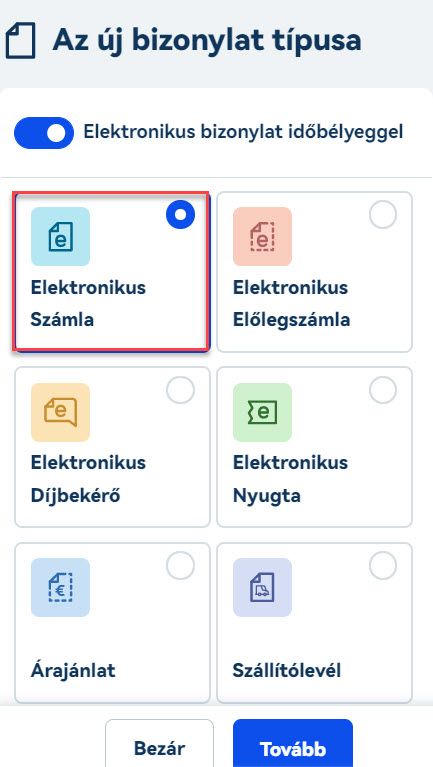Choose the Elektronikus Nyugta card label
This screenshot has width=433, height=767.
290,479
